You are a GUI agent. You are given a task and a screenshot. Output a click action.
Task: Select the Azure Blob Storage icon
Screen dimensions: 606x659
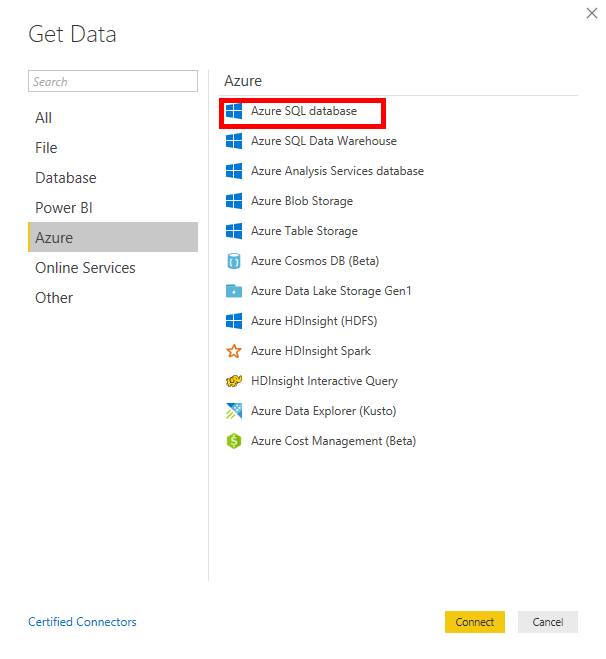(x=234, y=201)
